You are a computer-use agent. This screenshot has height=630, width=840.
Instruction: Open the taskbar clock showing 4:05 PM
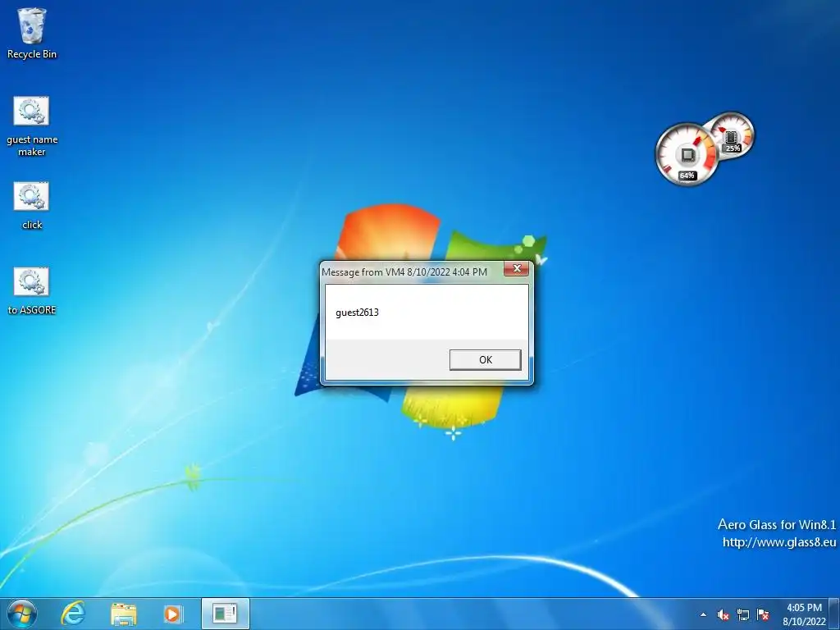(804, 614)
